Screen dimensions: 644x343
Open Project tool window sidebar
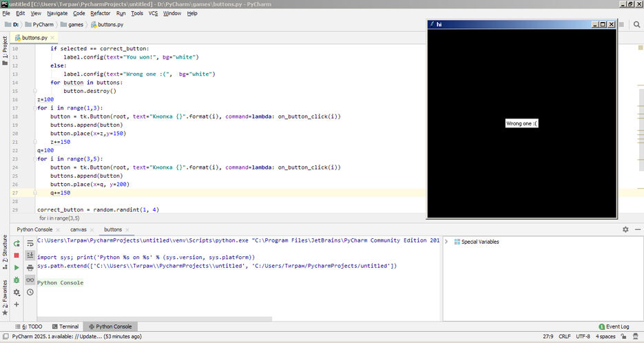click(x=5, y=50)
